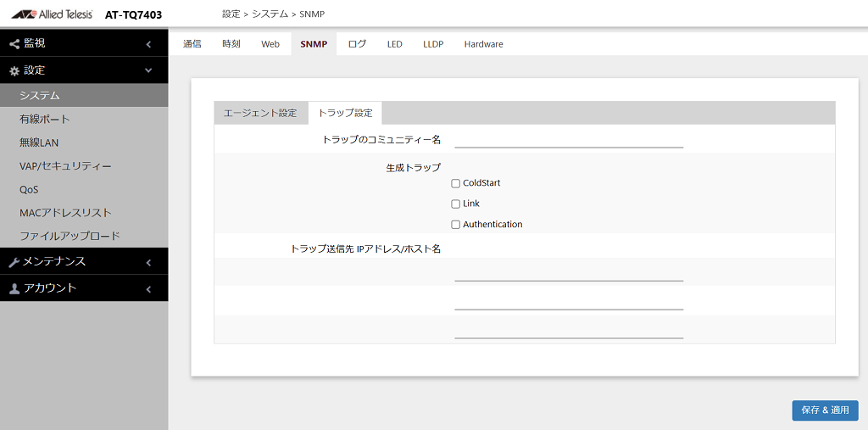
Task: Switch to the エージェント設定 tab
Action: [260, 113]
